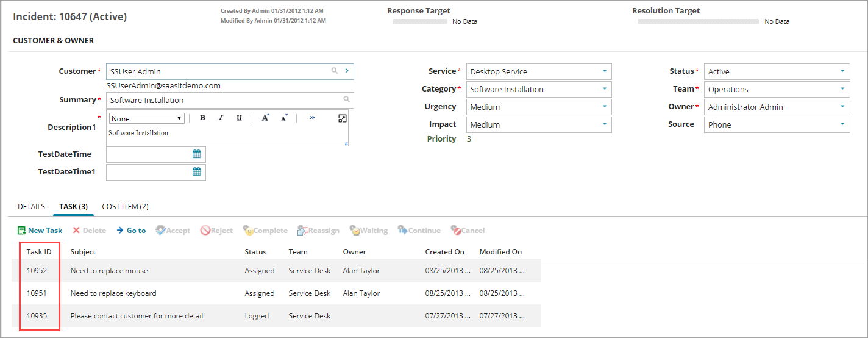
Task: Click the Go to button
Action: click(x=131, y=231)
